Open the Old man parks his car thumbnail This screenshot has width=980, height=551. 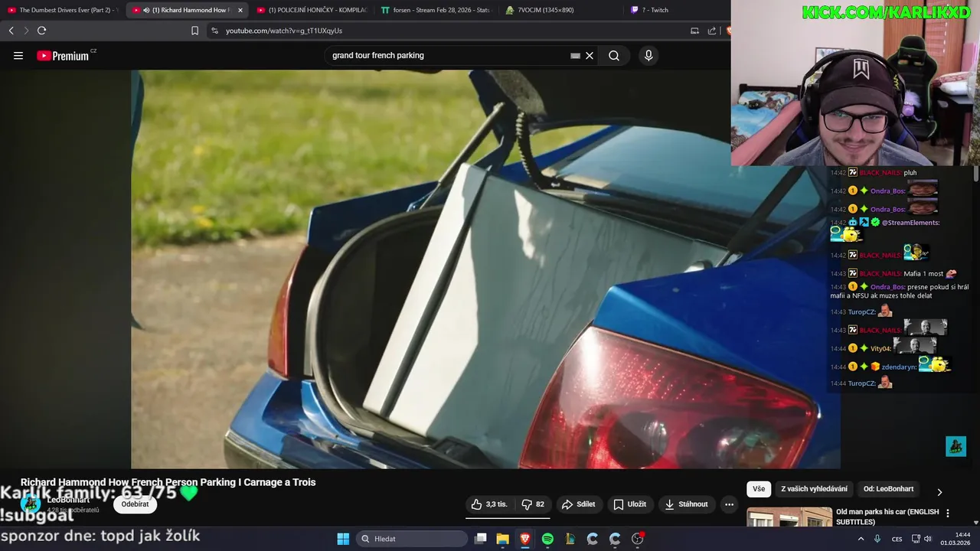789,517
